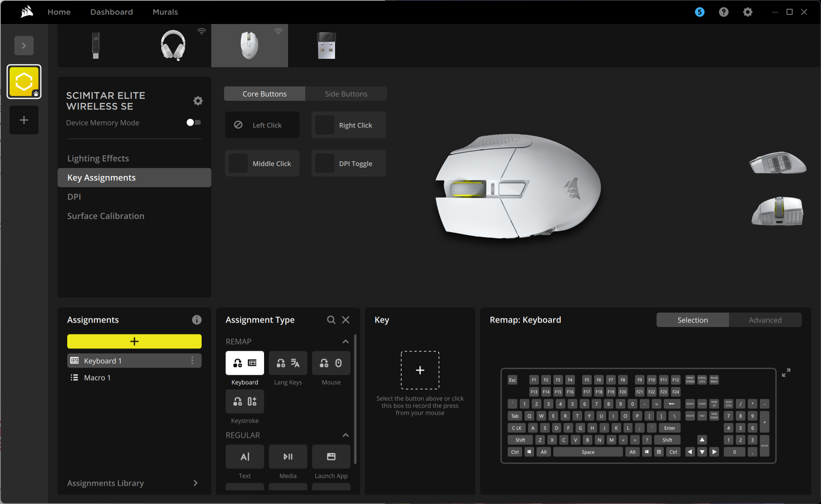Expand the Assignments Library

click(x=196, y=483)
